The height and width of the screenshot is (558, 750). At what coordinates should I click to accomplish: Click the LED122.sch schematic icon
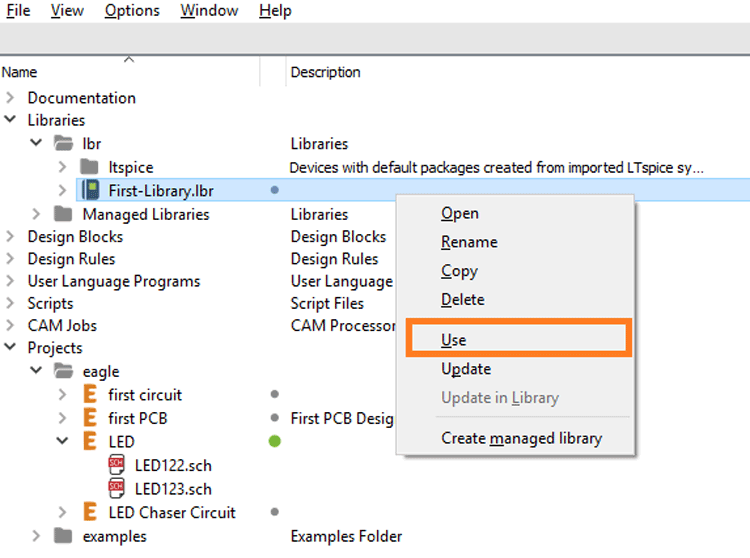116,464
